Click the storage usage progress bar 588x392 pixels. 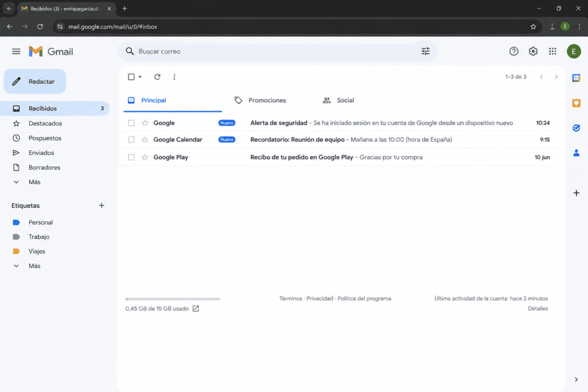tap(172, 299)
